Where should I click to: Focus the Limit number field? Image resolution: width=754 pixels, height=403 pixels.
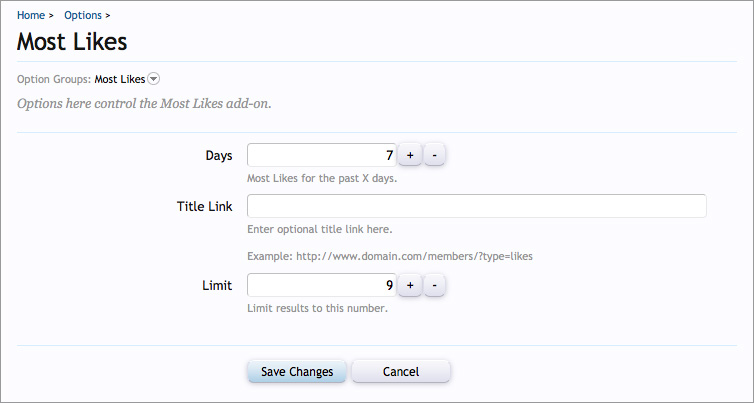click(x=321, y=285)
